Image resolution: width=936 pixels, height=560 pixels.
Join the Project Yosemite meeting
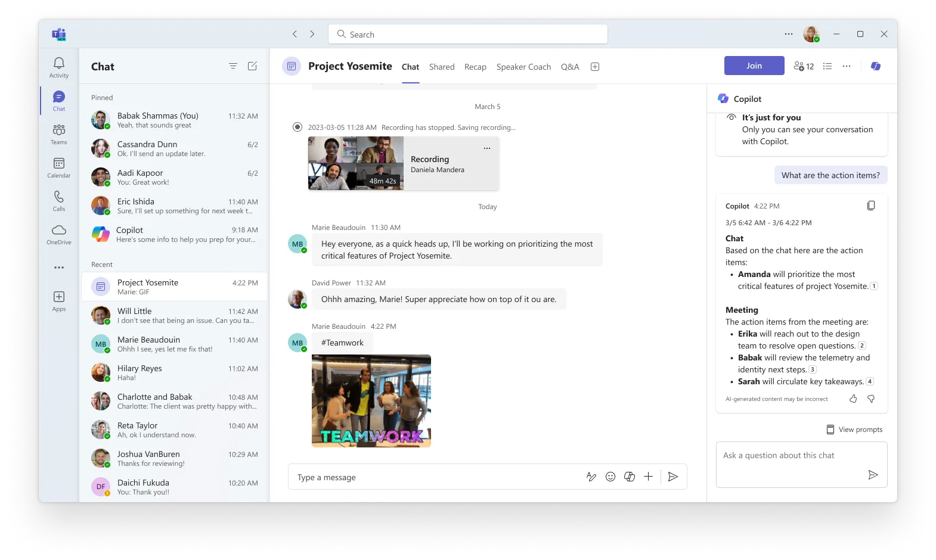coord(754,66)
